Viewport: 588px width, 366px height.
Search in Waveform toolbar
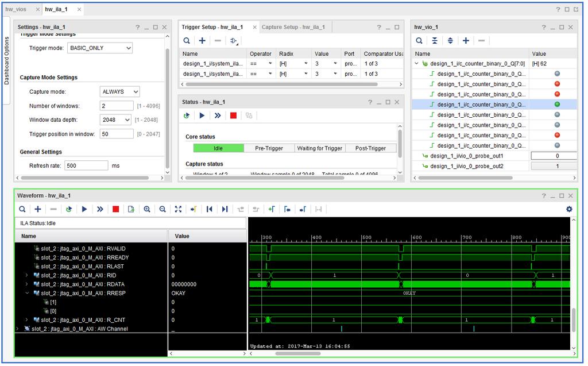pyautogui.click(x=22, y=209)
